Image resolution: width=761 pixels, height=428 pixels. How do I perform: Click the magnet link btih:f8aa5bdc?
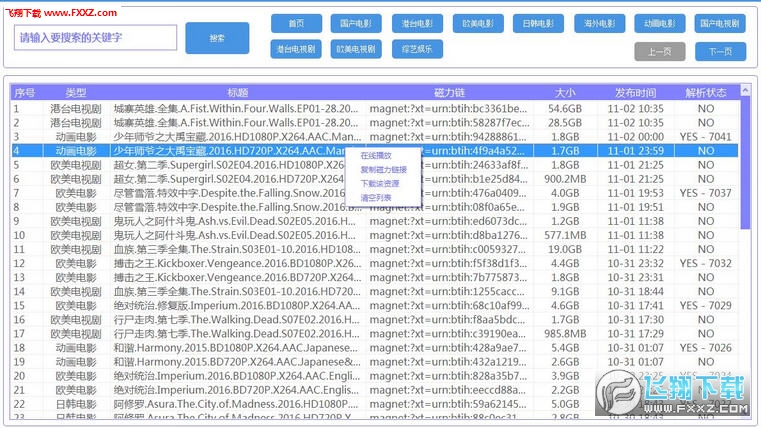447,320
